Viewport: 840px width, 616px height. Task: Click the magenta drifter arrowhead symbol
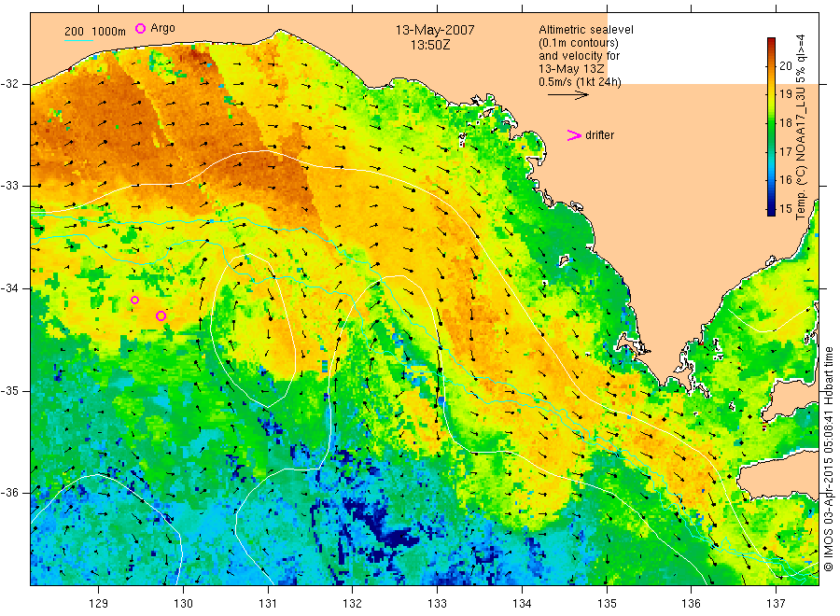point(574,135)
